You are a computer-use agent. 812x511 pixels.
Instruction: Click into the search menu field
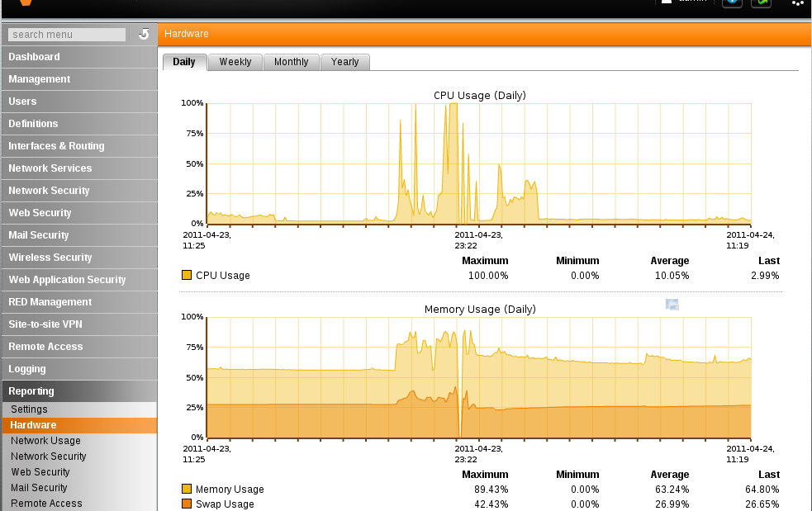point(68,35)
